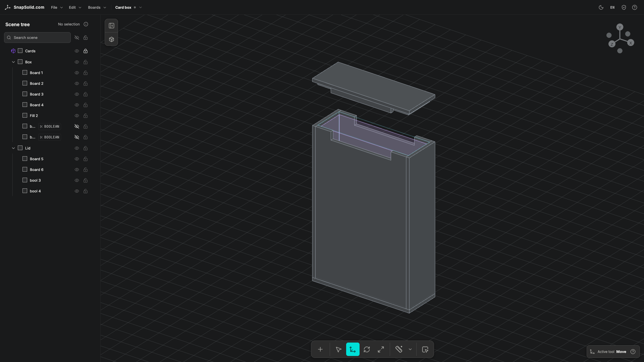Viewport: 644px width, 362px height.
Task: Open the EN language selector
Action: tap(612, 7)
